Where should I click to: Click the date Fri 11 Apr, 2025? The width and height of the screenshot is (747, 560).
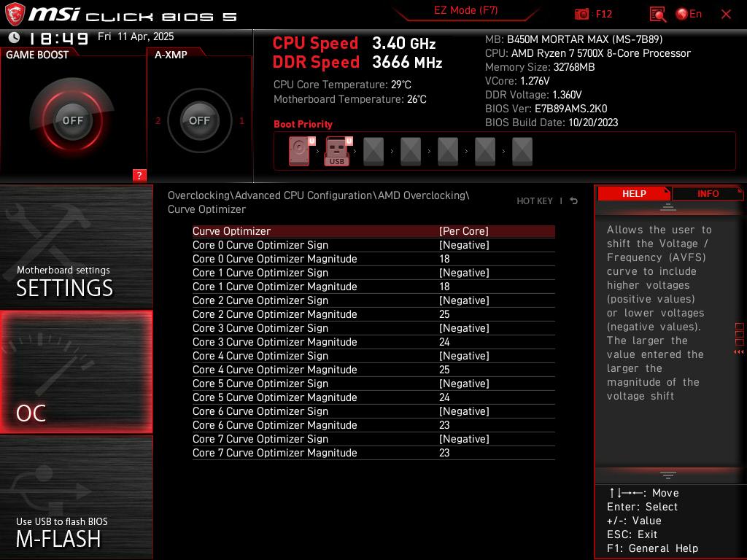(136, 36)
